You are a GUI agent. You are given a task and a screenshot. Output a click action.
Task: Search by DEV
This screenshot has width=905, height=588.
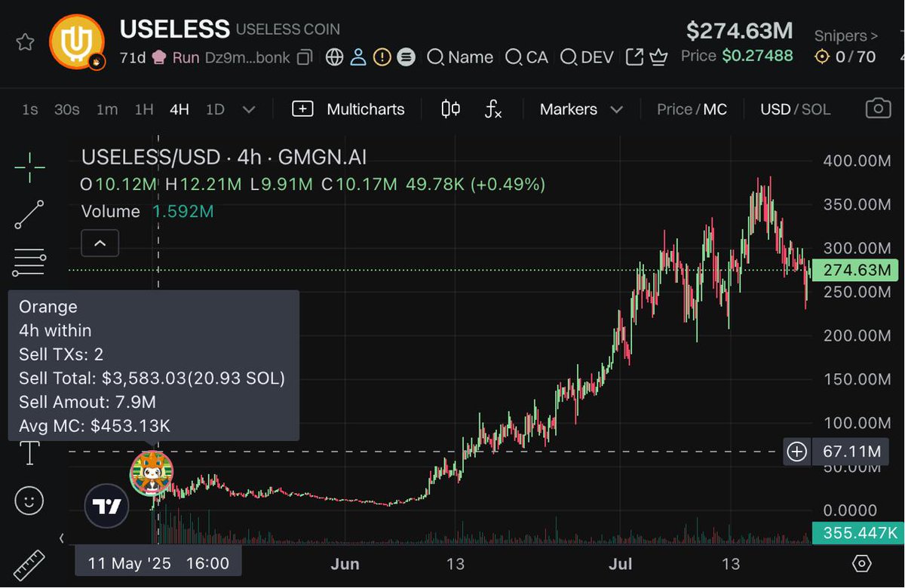[587, 57]
